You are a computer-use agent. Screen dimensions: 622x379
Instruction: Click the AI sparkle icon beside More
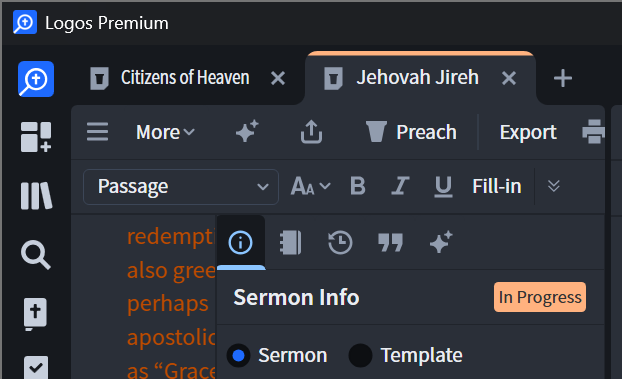pyautogui.click(x=247, y=131)
